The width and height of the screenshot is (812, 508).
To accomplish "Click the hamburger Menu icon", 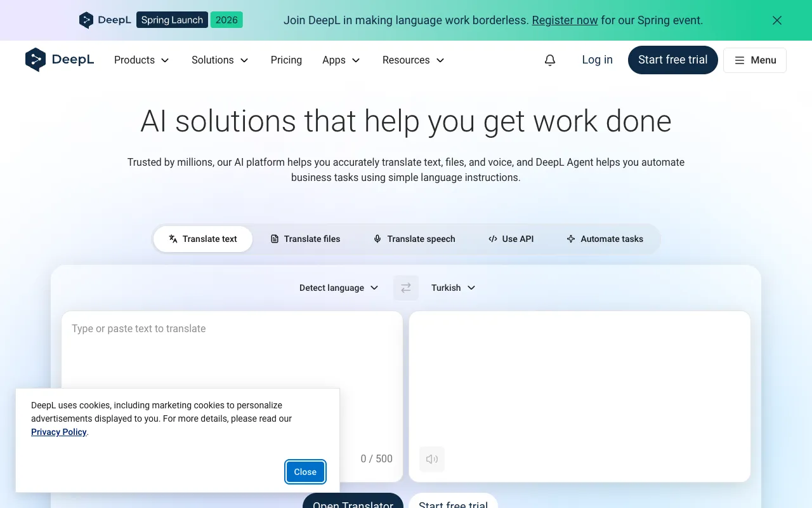I will 738,60.
